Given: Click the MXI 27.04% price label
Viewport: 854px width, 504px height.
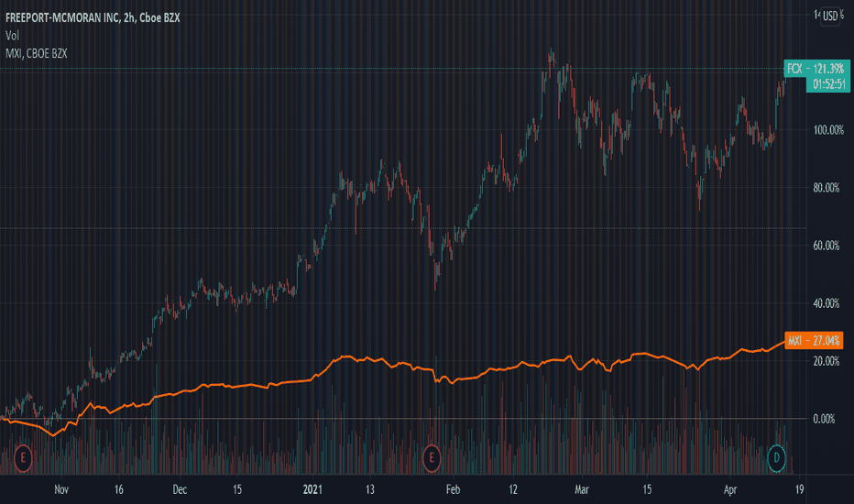Looking at the screenshot, I should click(814, 341).
